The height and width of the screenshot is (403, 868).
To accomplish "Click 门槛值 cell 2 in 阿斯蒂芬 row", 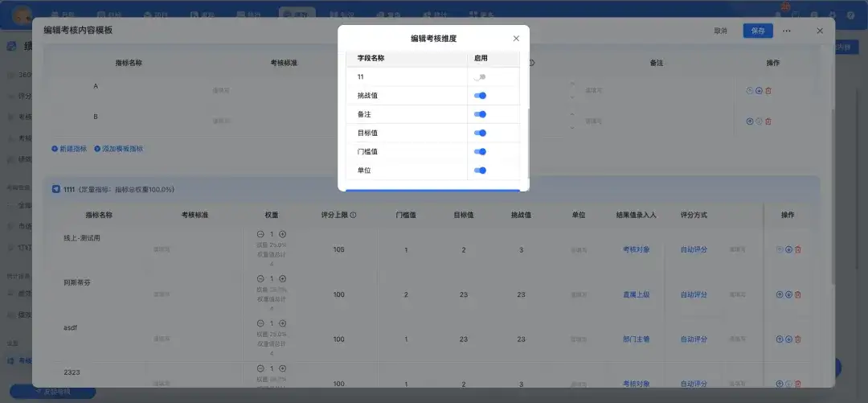I will (x=406, y=294).
